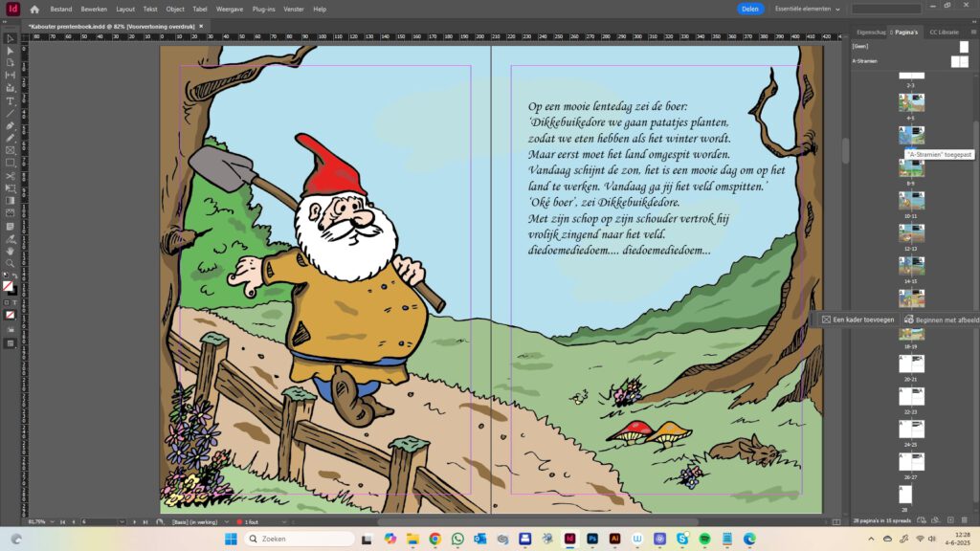The image size is (980, 551).
Task: Delete selected pages with trash icon
Action: click(x=965, y=520)
